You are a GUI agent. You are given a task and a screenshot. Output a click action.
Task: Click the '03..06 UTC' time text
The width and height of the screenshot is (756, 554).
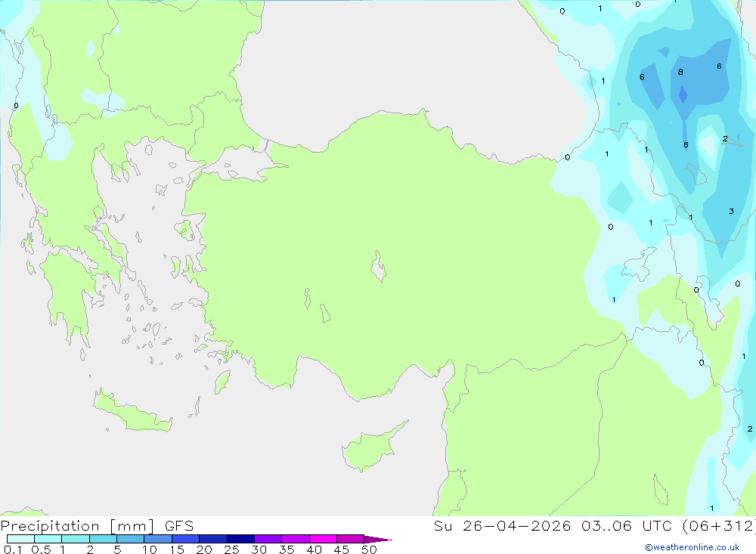point(627,525)
